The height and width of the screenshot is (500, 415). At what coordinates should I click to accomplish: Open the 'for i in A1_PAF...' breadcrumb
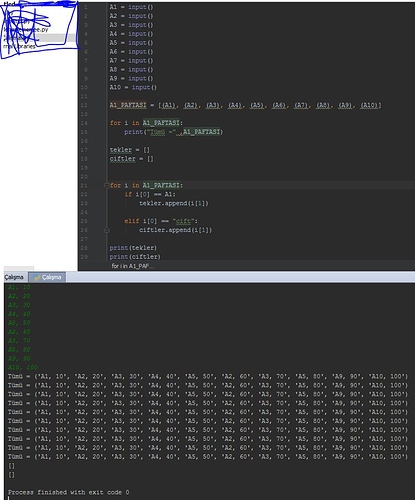pyautogui.click(x=132, y=266)
